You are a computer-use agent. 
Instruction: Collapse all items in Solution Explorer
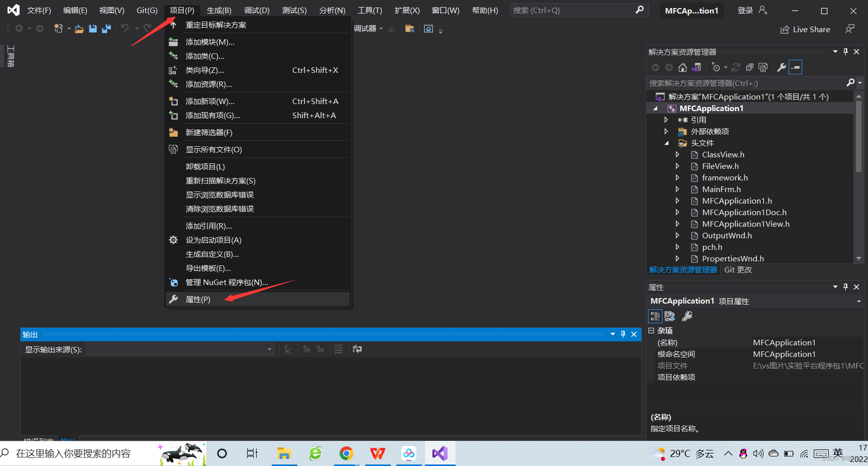click(749, 67)
